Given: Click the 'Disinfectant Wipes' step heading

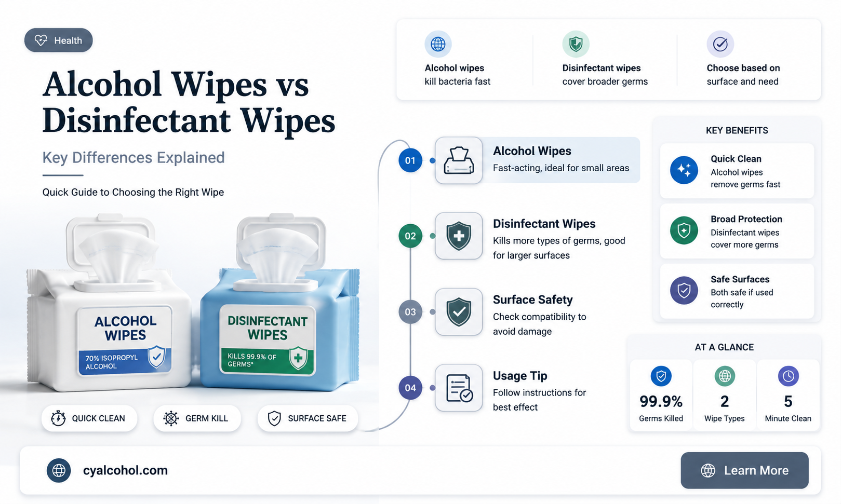Looking at the screenshot, I should pos(544,224).
